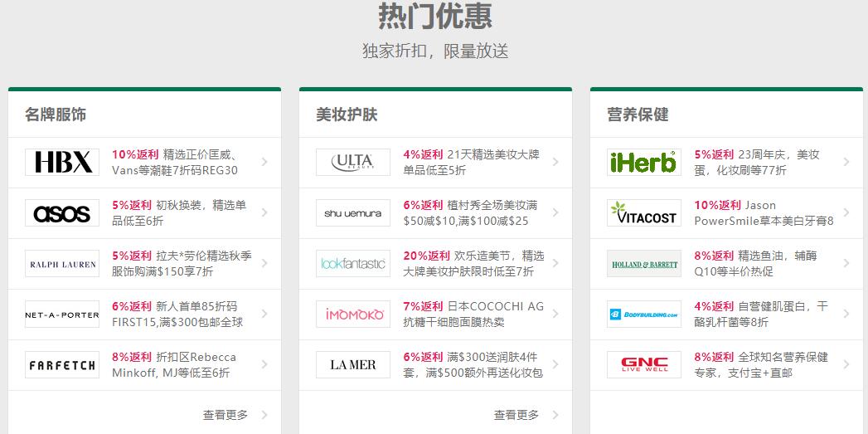The image size is (868, 434).
Task: Expand the Net-A-Porter offer chevron
Action: (264, 314)
